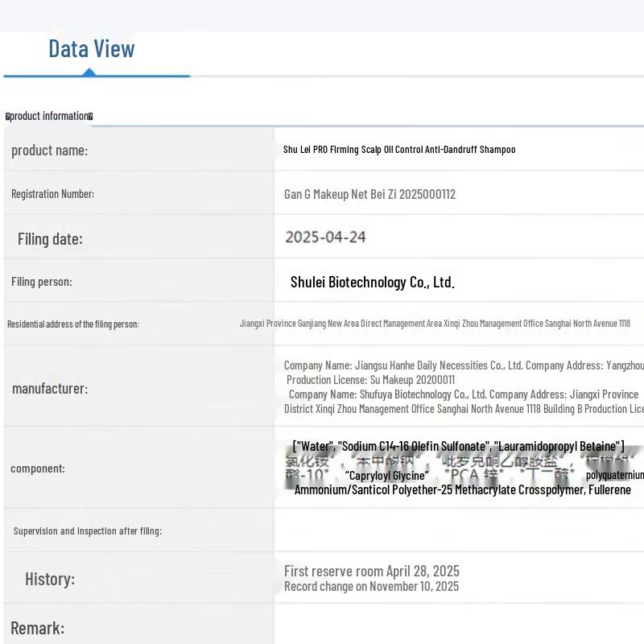
Task: Select the 'Remark:' label
Action: 37,629
